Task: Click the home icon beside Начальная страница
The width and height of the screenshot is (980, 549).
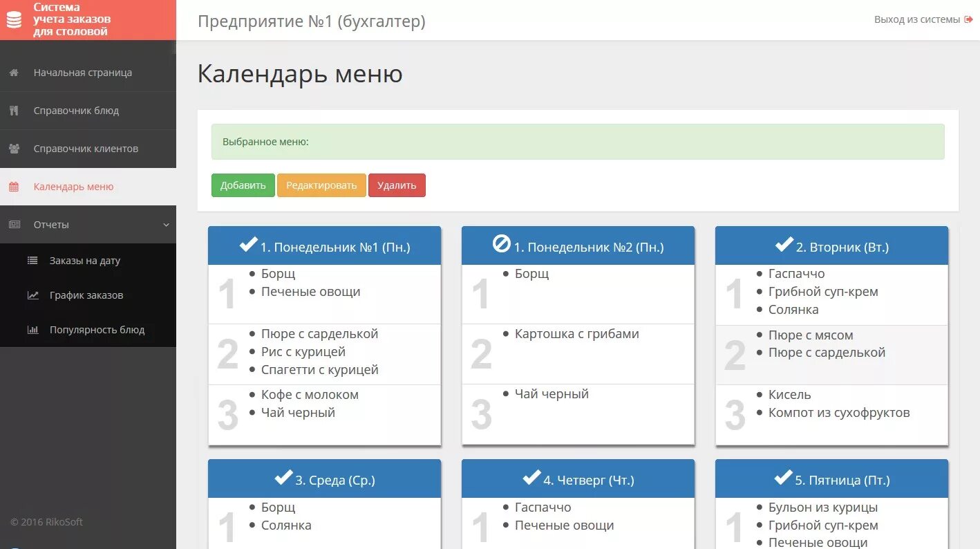Action: click(14, 73)
